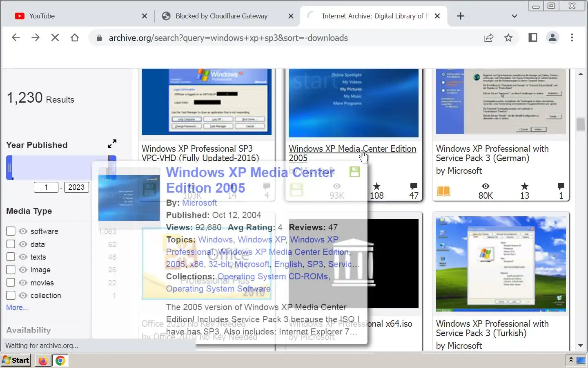
Task: Toggle eye icon for texts
Action: (x=23, y=257)
